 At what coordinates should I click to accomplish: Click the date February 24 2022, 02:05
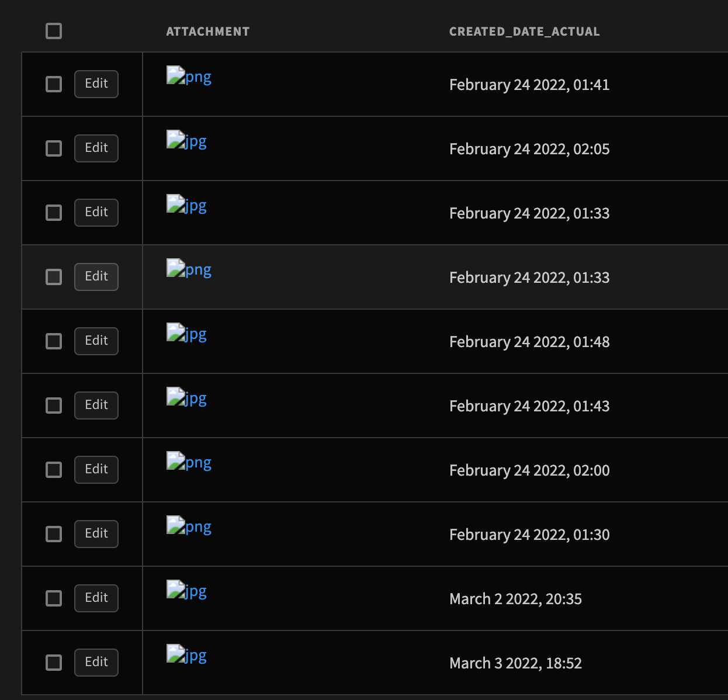coord(529,149)
